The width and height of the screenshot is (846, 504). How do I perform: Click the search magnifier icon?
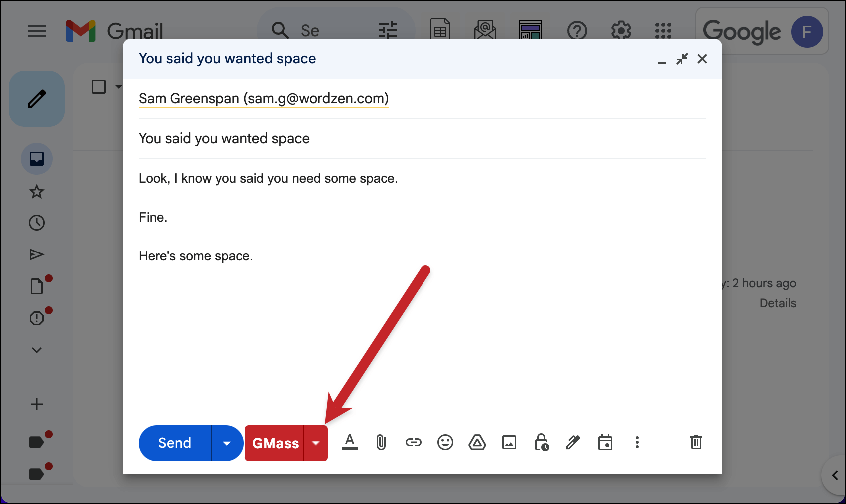(280, 30)
